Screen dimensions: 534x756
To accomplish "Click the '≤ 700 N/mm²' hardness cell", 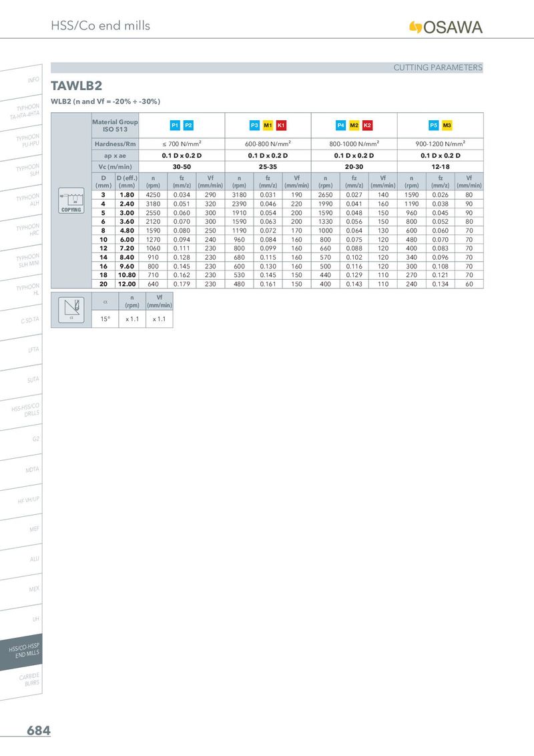I will coord(182,144).
